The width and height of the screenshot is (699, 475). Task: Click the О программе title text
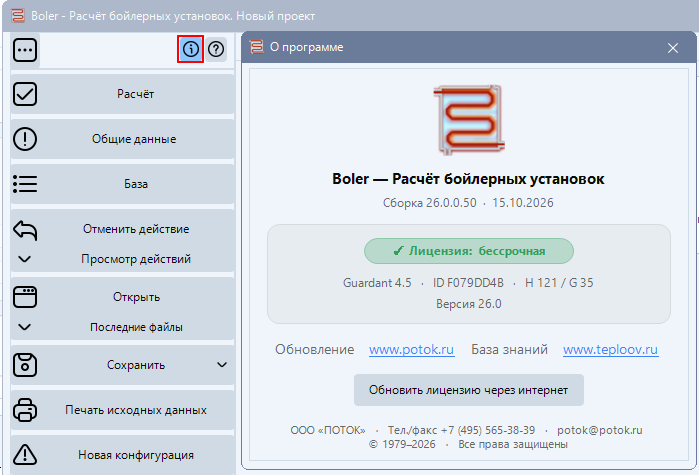click(307, 47)
